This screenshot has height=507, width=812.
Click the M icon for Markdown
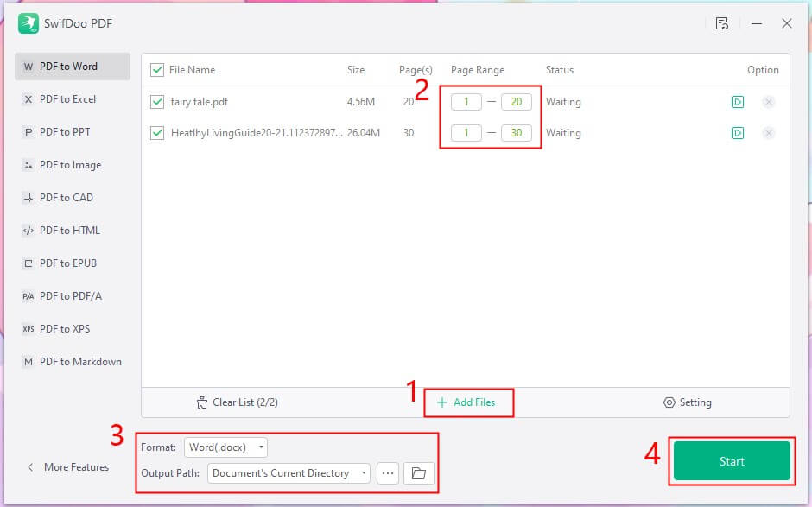29,362
